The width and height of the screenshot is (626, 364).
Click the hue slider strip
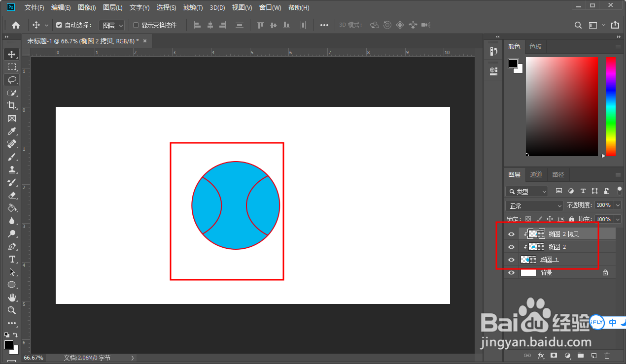611,106
